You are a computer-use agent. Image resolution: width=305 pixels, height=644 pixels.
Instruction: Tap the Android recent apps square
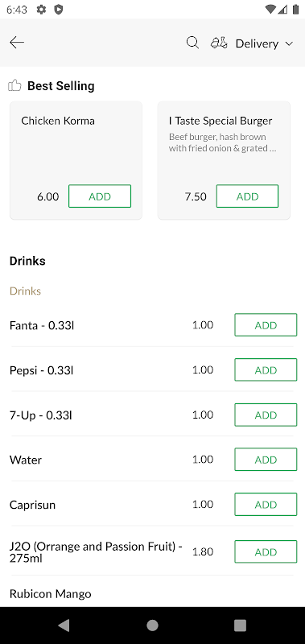point(240,625)
